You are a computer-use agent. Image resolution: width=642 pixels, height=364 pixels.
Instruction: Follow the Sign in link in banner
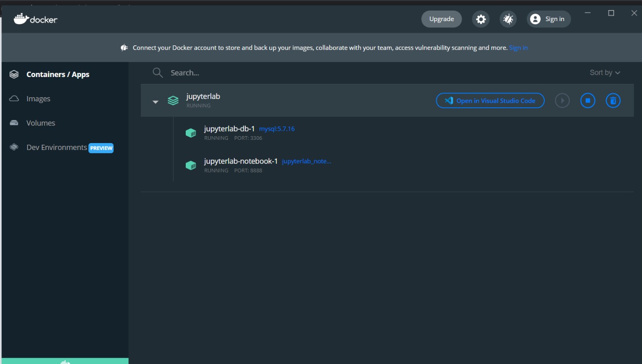518,48
